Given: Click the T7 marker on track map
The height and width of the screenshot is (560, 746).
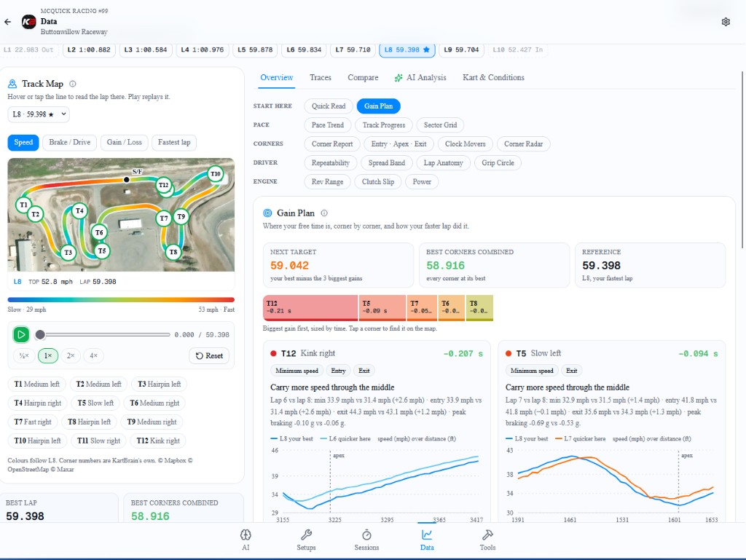Looking at the screenshot, I should click(164, 218).
